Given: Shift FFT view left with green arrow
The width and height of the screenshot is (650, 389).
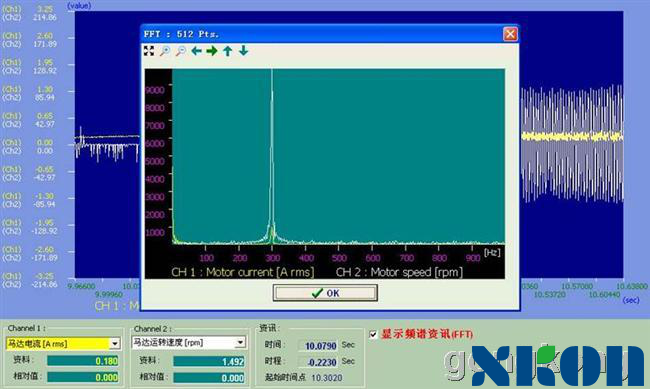Looking at the screenshot, I should (x=196, y=51).
